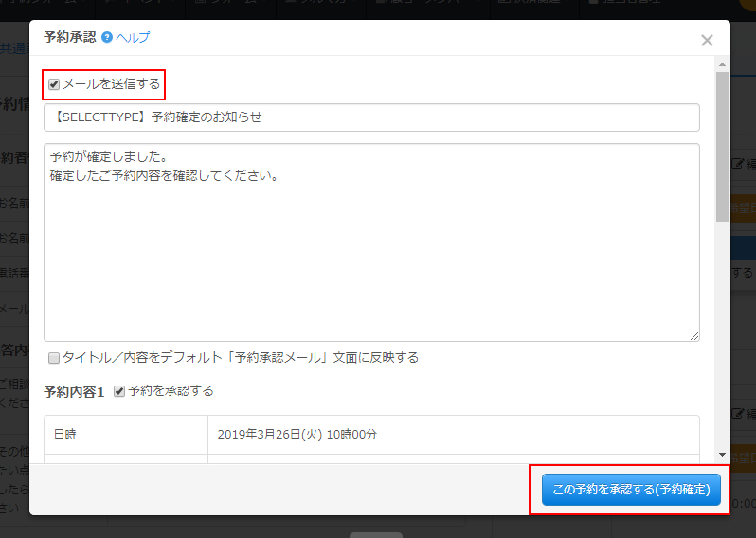Image resolution: width=756 pixels, height=538 pixels.
Task: Click the resize grip of the message textarea
Action: tap(694, 335)
